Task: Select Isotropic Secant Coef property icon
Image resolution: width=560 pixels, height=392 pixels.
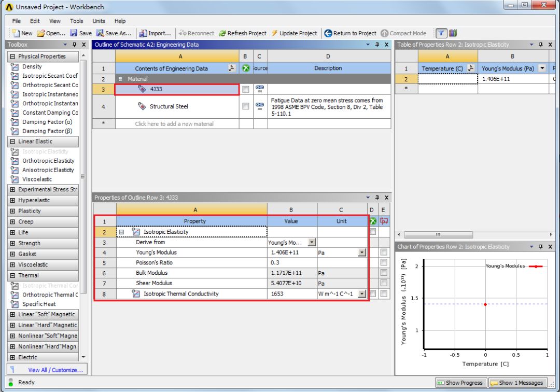Action: coord(15,76)
